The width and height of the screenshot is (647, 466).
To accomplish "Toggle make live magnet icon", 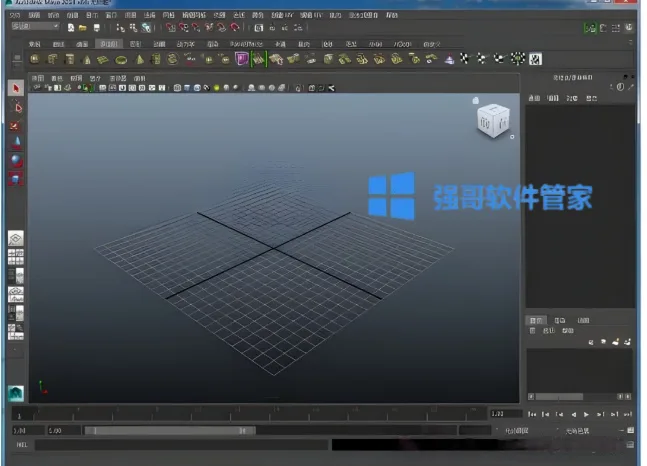I will (235, 28).
